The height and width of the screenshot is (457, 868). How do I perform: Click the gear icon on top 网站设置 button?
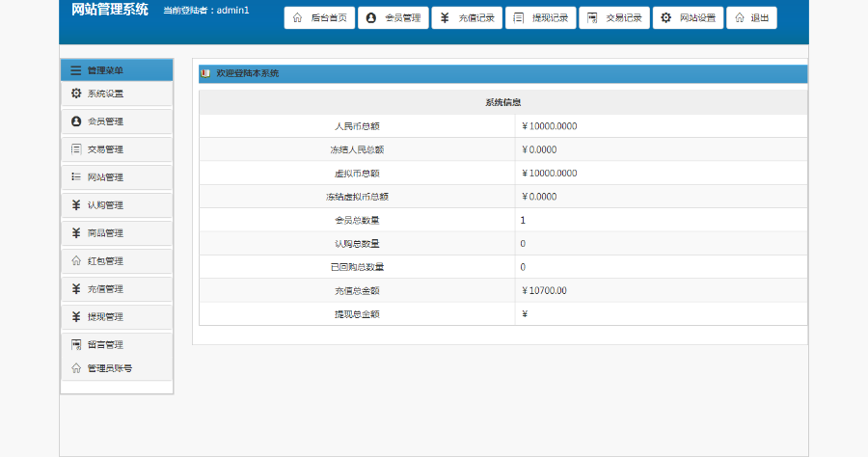pyautogui.click(x=665, y=18)
